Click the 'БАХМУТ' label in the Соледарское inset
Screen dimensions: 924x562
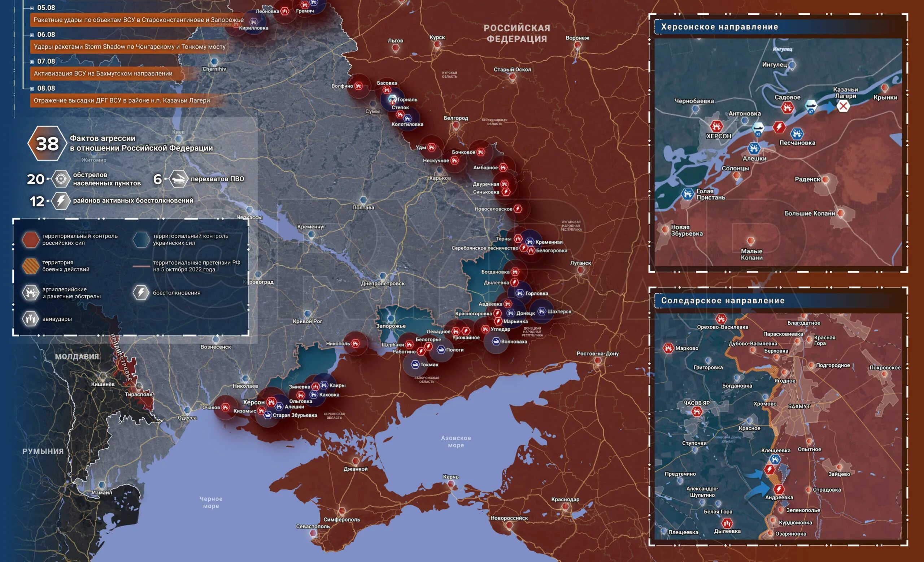799,406
